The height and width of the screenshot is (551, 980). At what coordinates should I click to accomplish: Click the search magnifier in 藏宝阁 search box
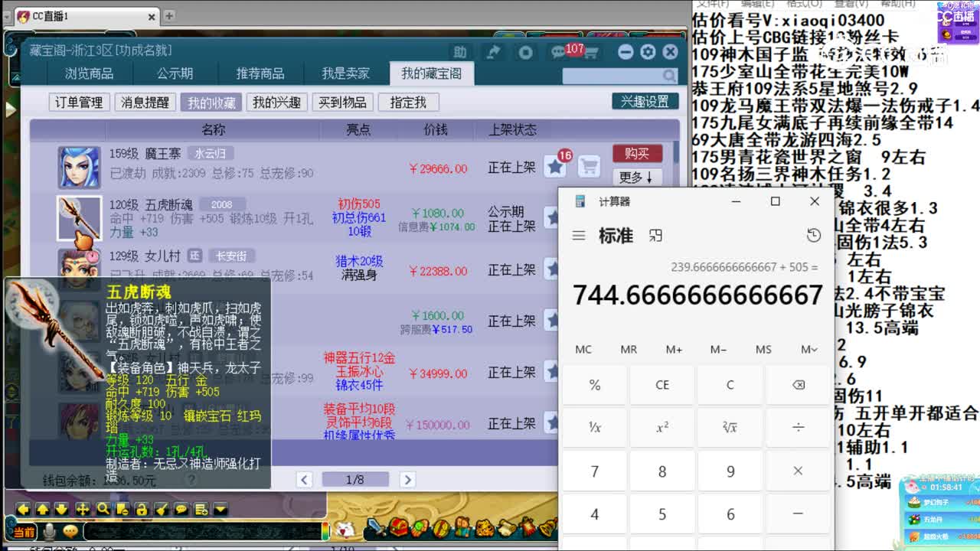pos(670,76)
